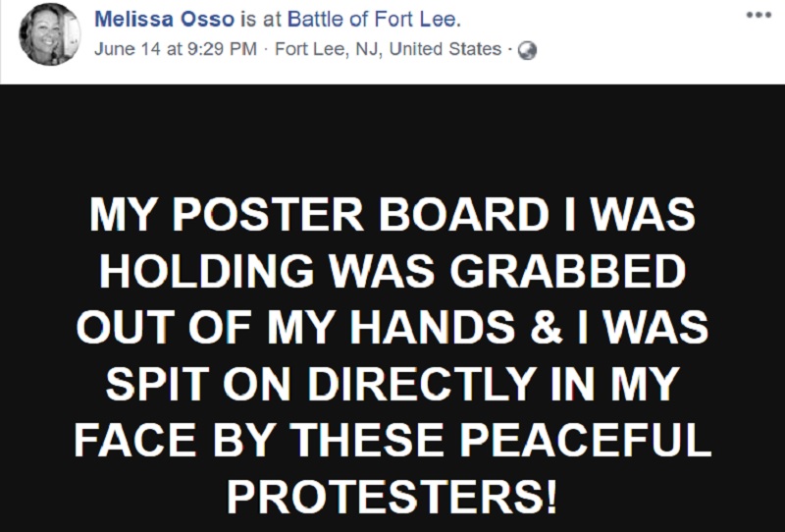Open the Fort Lee, NJ, United States location
785x532 pixels.
388,49
